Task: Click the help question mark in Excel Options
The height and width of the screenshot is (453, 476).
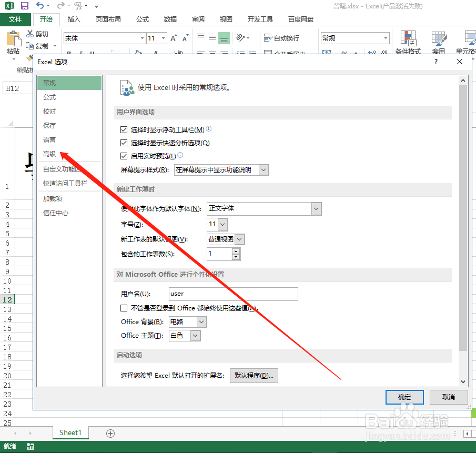Action: [436, 62]
